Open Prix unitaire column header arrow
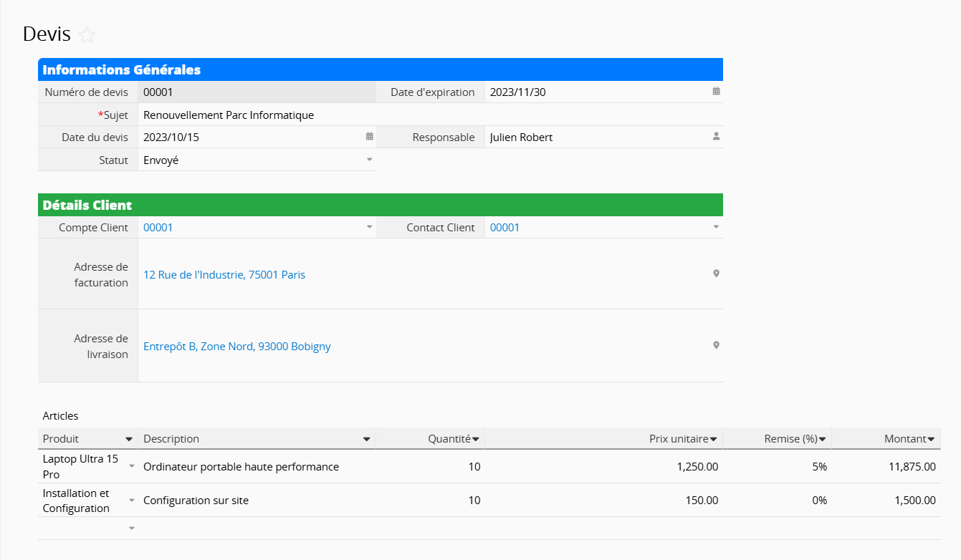Screen dimensions: 961x560 point(714,439)
